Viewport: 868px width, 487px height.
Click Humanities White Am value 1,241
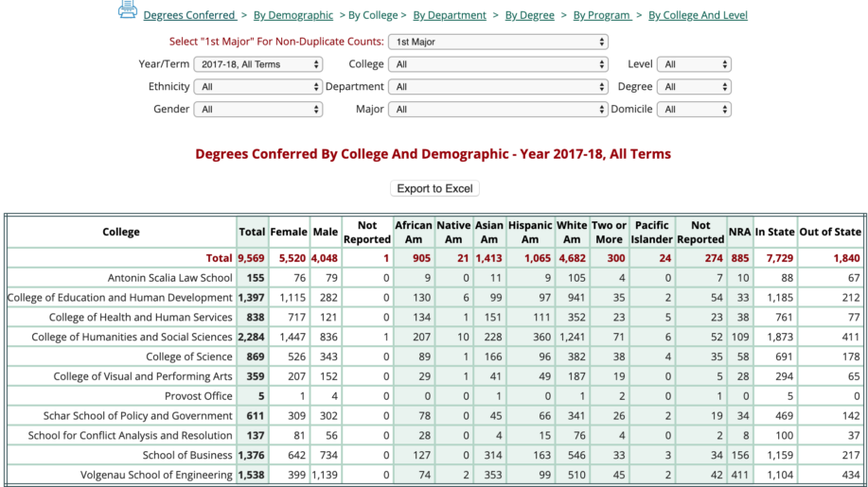click(x=572, y=338)
